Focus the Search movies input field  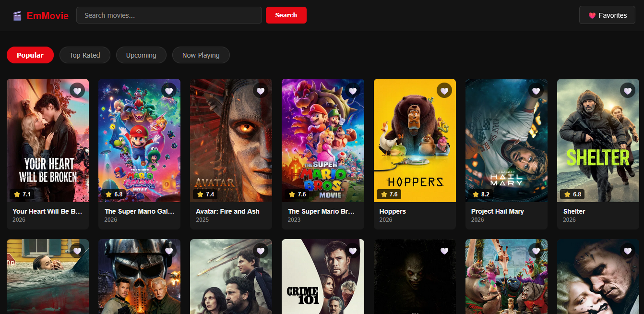coord(169,15)
